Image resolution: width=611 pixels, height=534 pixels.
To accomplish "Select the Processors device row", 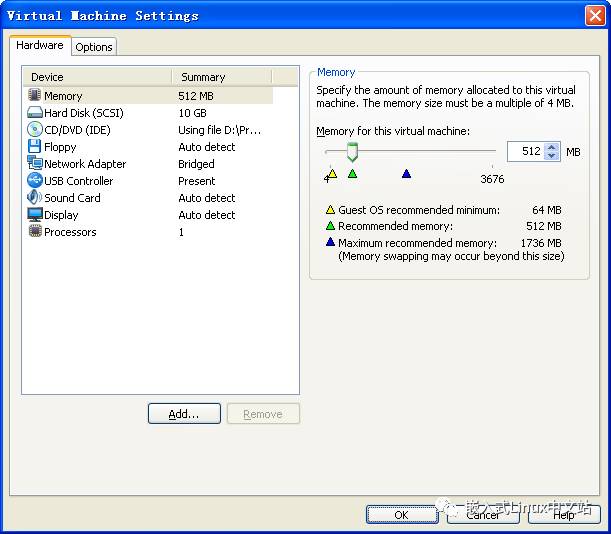I will point(150,232).
